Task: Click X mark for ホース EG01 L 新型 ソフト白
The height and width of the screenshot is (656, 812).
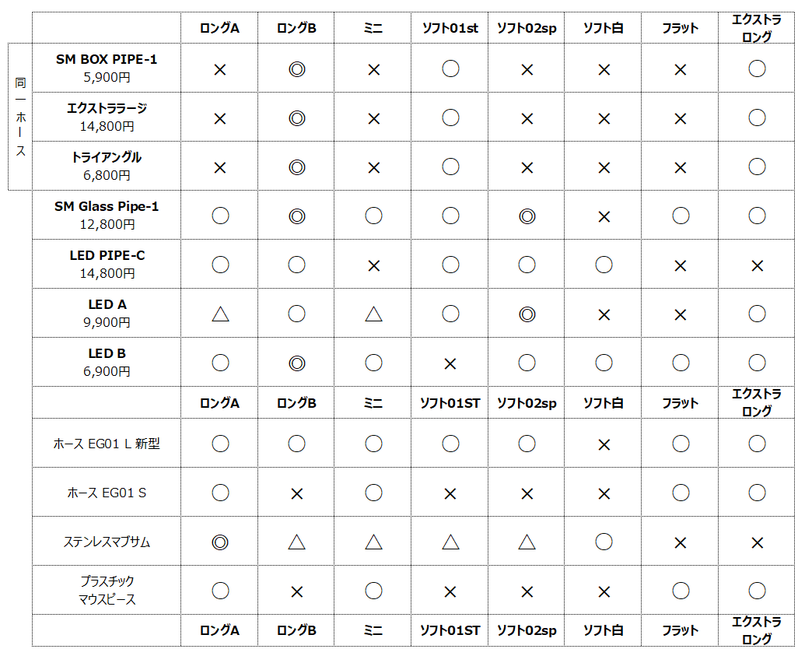Action: click(604, 444)
